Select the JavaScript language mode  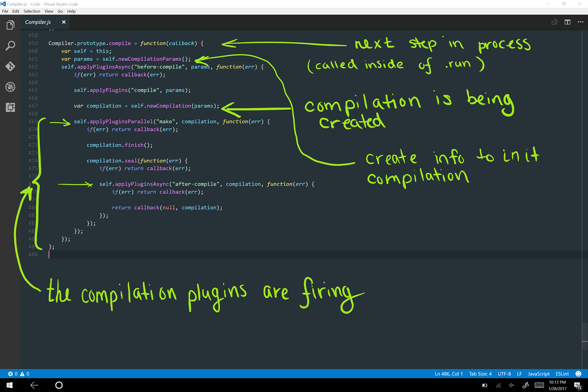538,374
